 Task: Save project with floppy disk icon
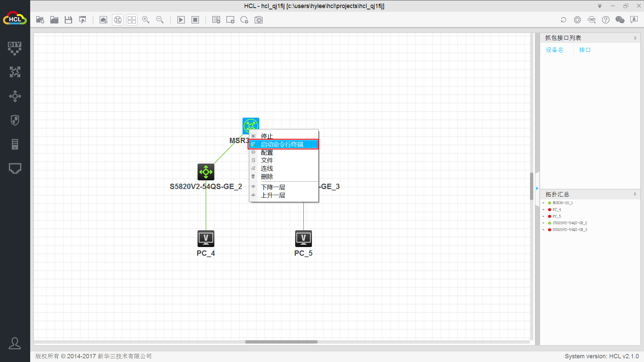(68, 20)
